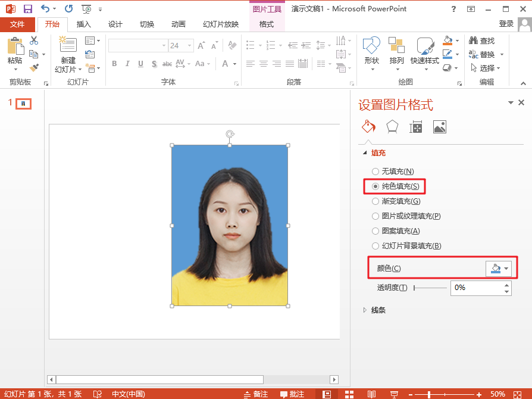Viewport: 532px width, 399px height.
Task: Open Effects pentagon icon in format pane
Action: pyautogui.click(x=392, y=127)
